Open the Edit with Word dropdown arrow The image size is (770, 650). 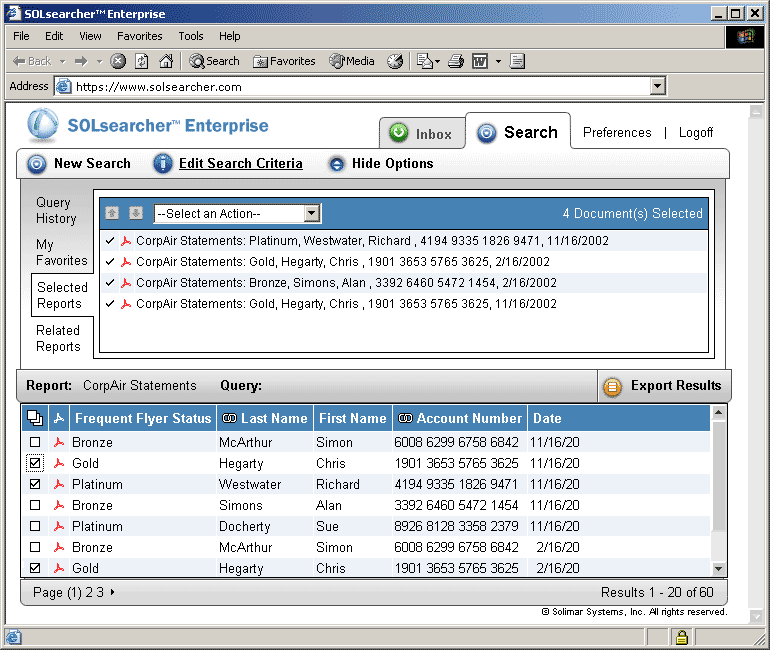[498, 62]
